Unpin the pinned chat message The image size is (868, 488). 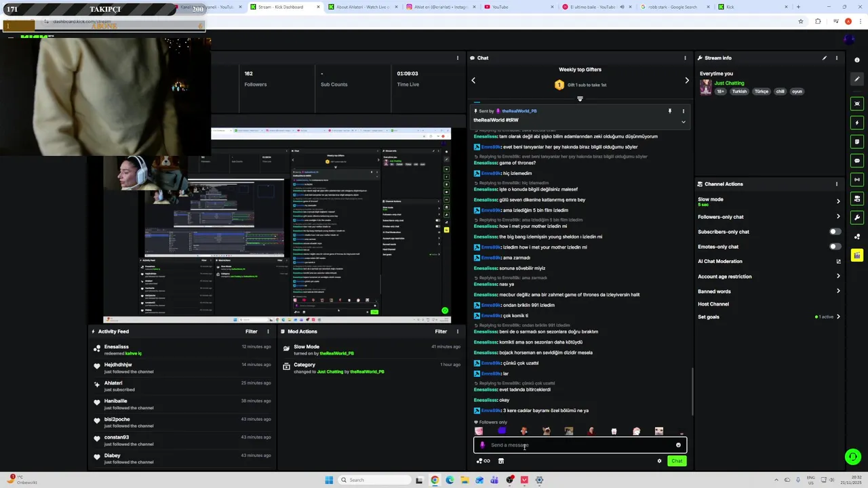pos(669,110)
